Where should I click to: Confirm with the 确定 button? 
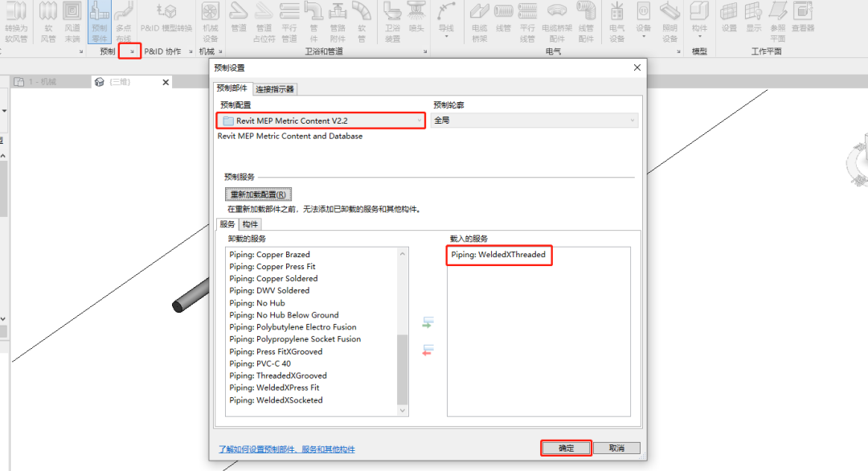pyautogui.click(x=566, y=448)
